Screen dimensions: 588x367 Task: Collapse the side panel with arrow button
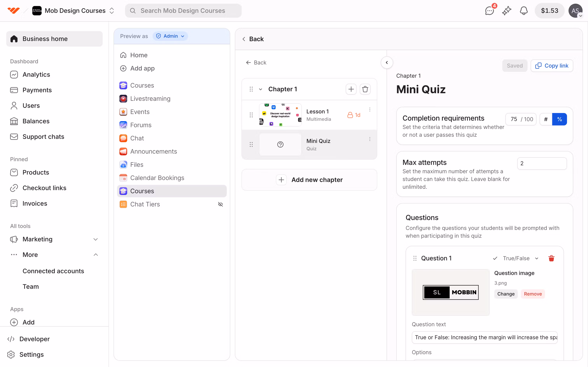pos(387,63)
